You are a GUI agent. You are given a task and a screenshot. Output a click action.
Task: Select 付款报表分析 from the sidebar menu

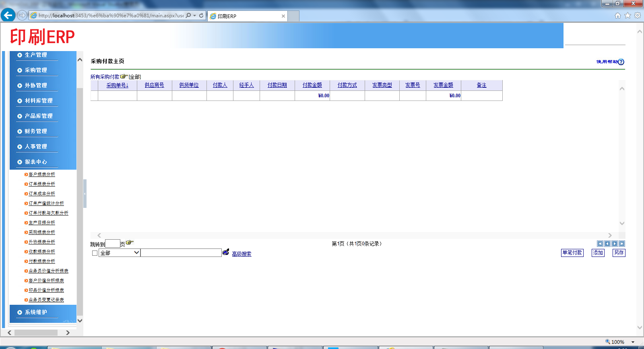(x=42, y=261)
